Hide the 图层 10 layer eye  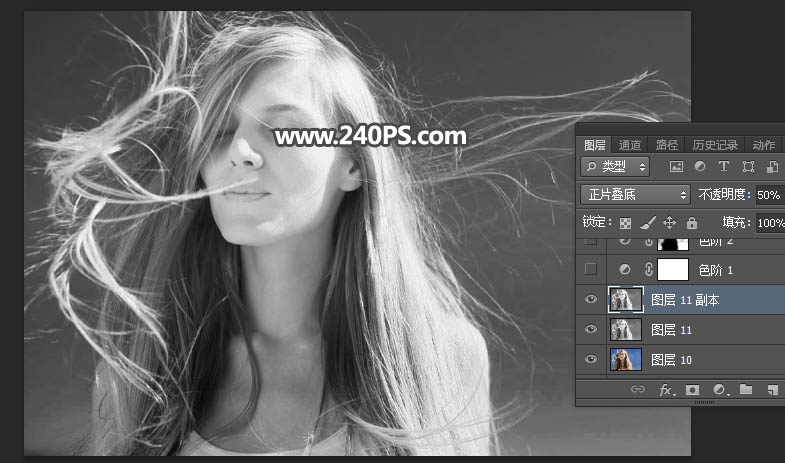591,359
